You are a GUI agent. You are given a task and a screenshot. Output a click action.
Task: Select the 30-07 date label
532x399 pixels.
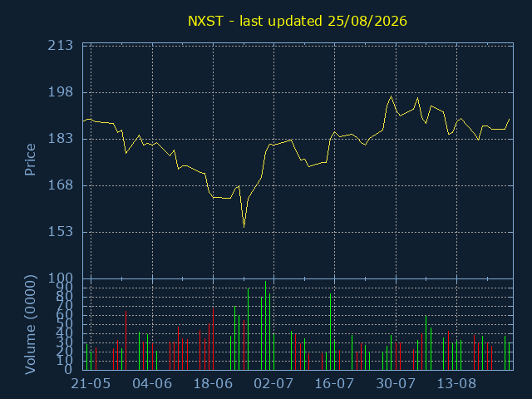396,384
